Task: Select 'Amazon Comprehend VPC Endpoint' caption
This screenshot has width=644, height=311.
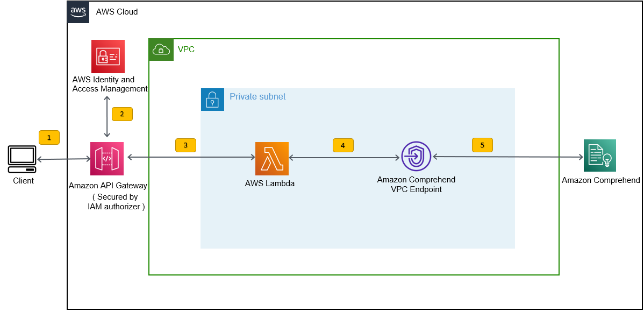Action: tap(417, 185)
